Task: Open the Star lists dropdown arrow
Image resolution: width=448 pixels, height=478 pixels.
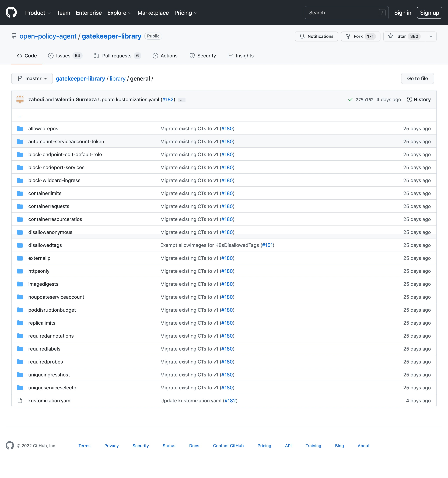Action: (x=431, y=36)
